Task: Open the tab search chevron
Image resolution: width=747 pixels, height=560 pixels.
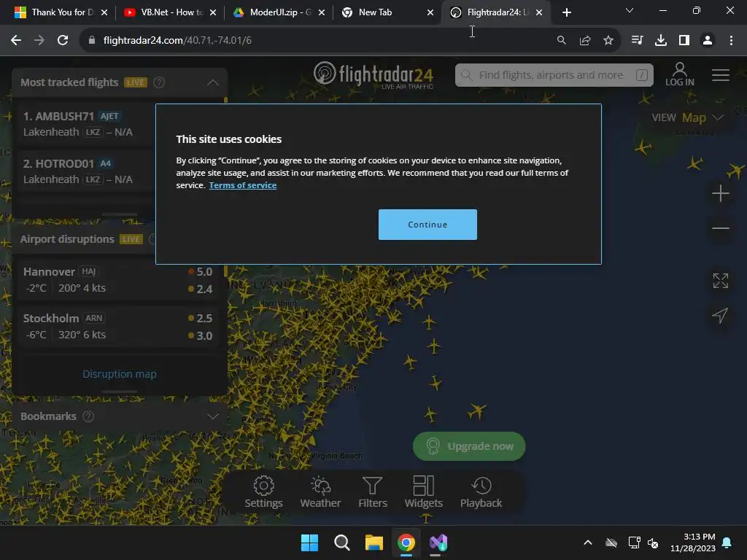Action: point(630,10)
